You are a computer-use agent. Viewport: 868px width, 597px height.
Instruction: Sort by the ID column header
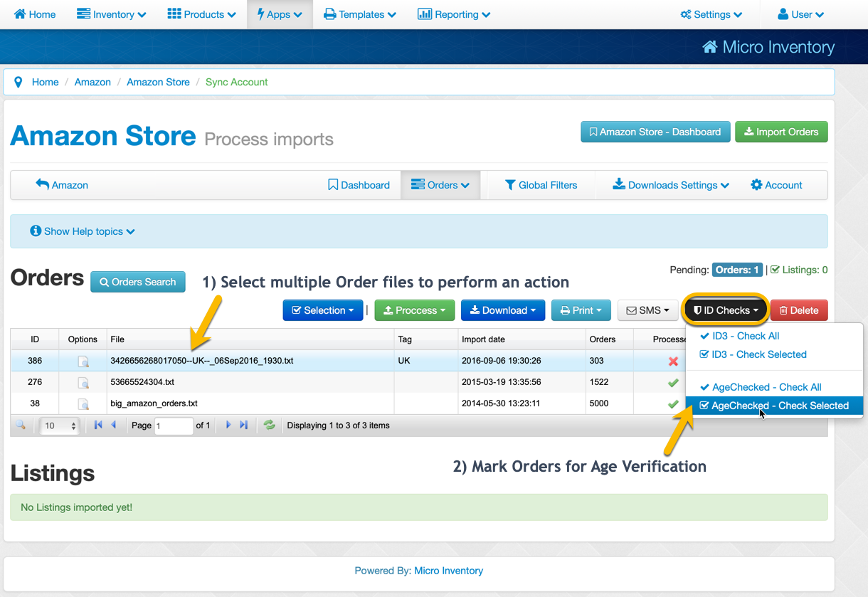35,339
